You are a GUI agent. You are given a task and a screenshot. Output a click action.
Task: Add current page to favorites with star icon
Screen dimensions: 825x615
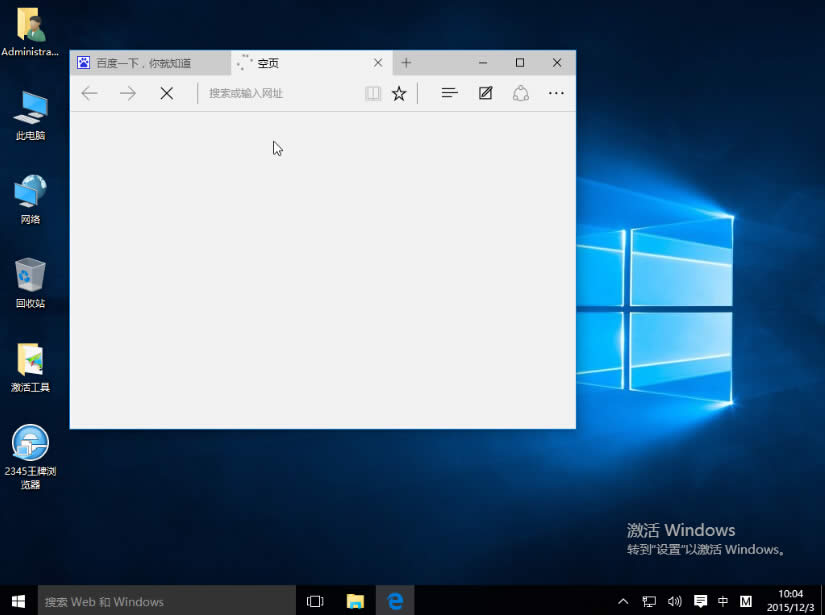click(x=398, y=92)
